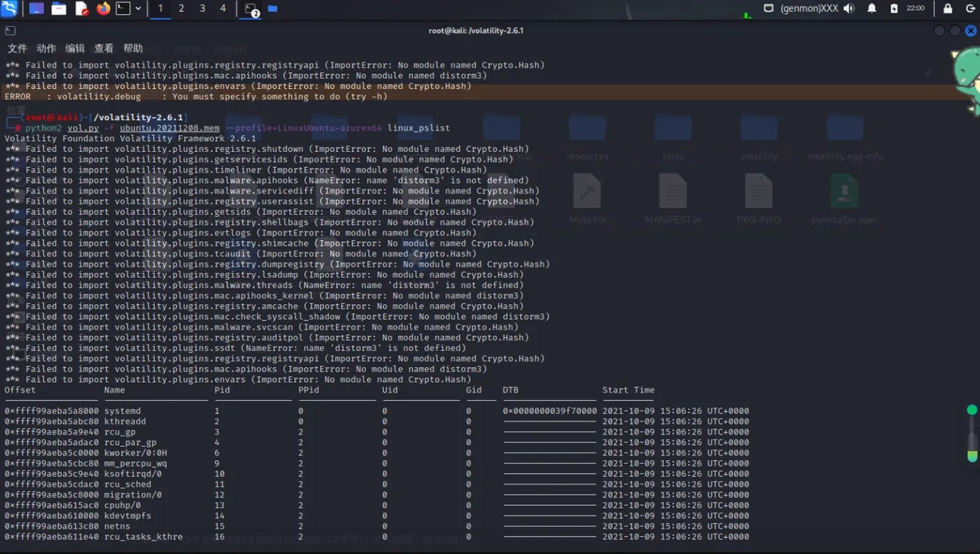The height and width of the screenshot is (554, 980).
Task: Select the grouped terminal windows taskbar button
Action: [251, 9]
